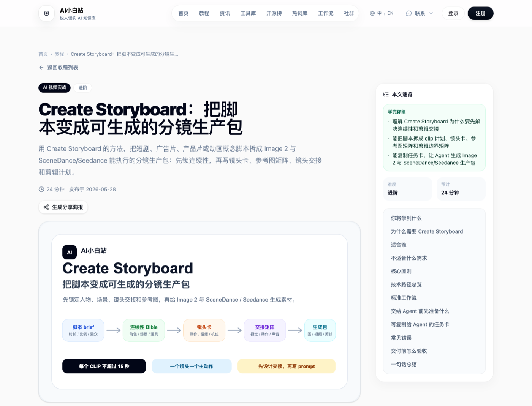This screenshot has width=532, height=406.
Task: Jump to 为什么需要 Create Storyboard section
Action: 427,232
